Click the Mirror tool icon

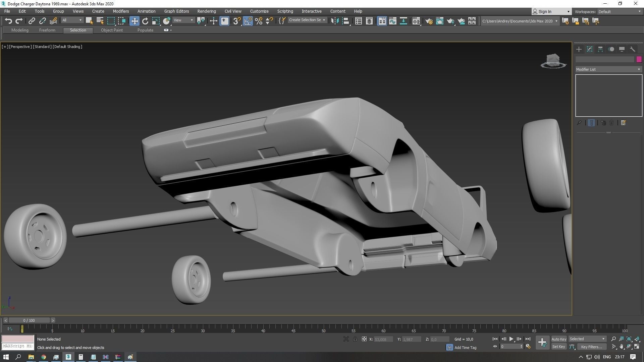[334, 21]
